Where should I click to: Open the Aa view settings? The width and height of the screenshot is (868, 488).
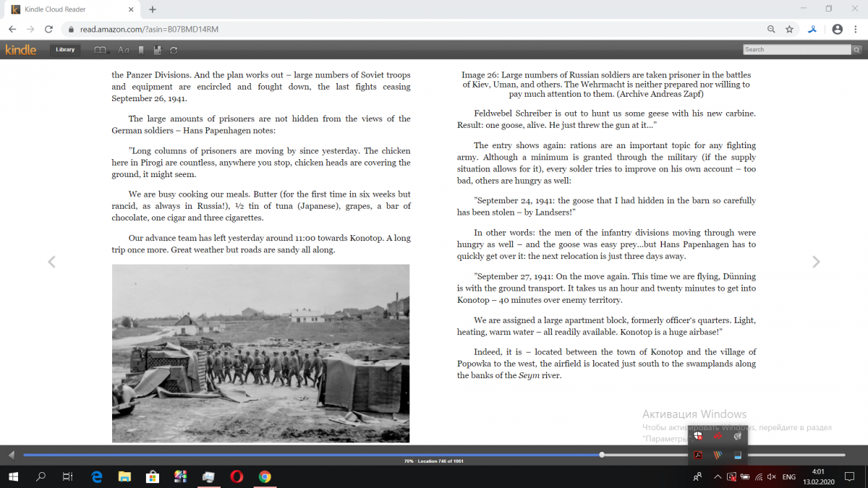click(x=124, y=50)
